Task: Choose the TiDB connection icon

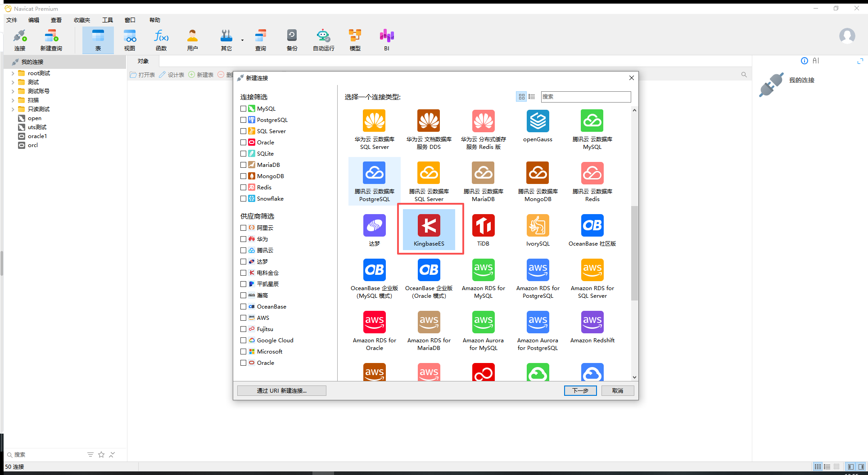Action: coord(483,230)
